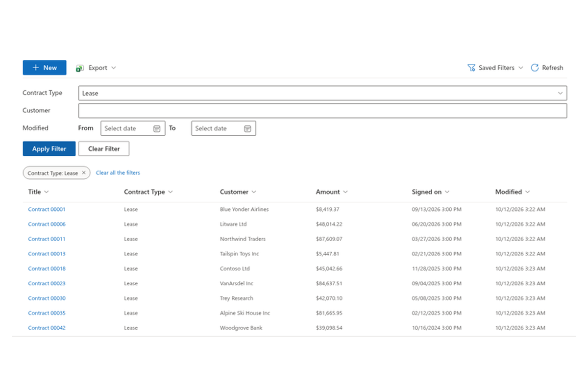The height and width of the screenshot is (392, 588).
Task: Open Contract 00006 link
Action: coord(47,224)
